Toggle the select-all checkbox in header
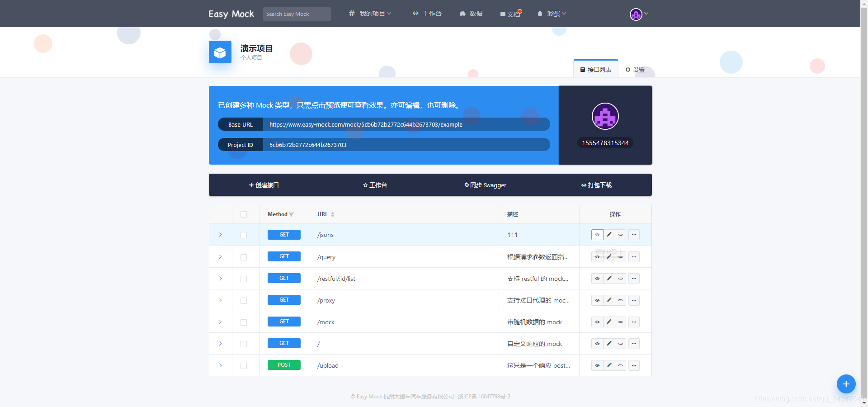868x407 pixels. click(x=244, y=214)
